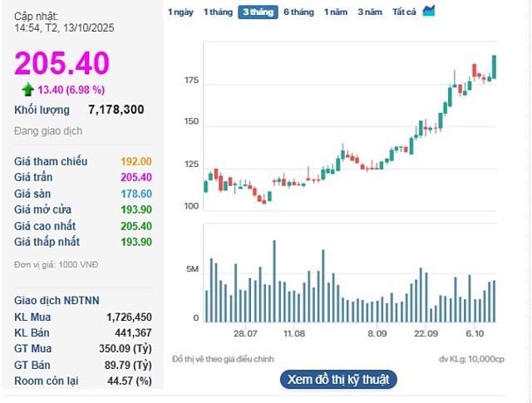
Task: Show the 6 tháng chart period
Action: click(298, 12)
